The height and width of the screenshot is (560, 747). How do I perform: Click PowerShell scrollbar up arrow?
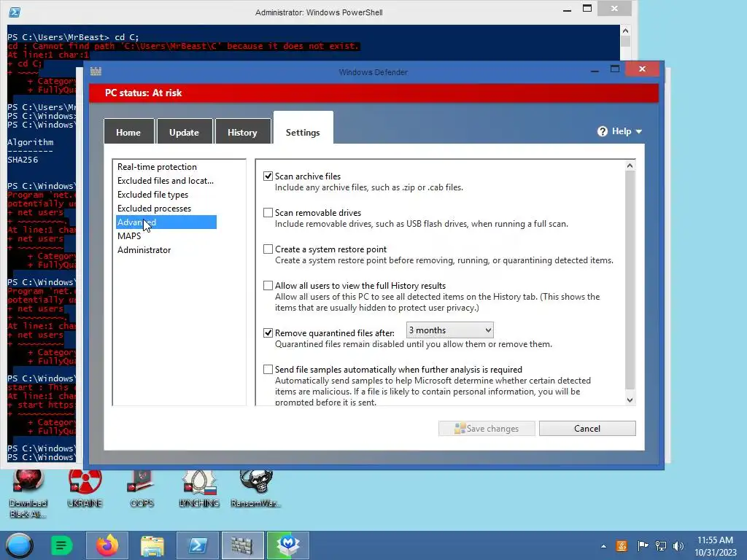click(625, 31)
